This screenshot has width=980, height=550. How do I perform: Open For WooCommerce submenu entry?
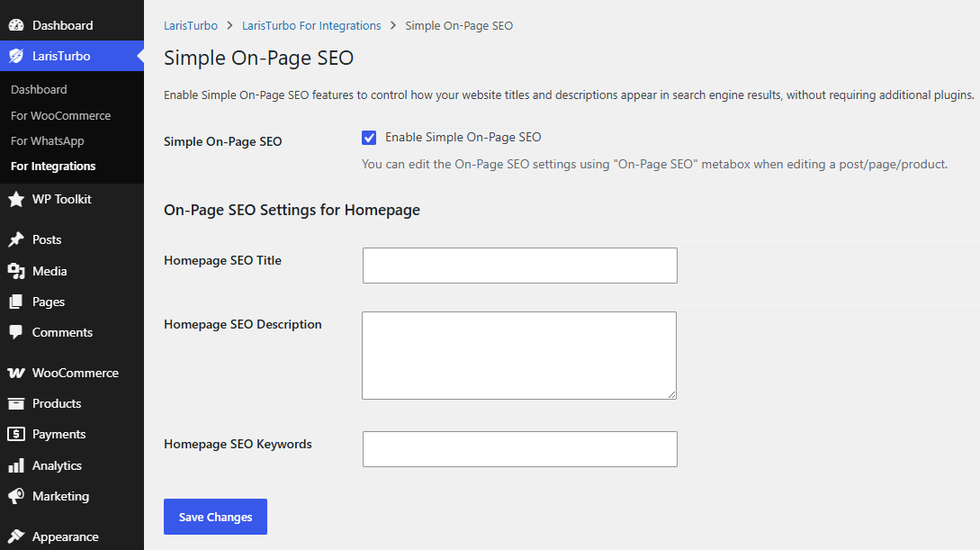60,115
